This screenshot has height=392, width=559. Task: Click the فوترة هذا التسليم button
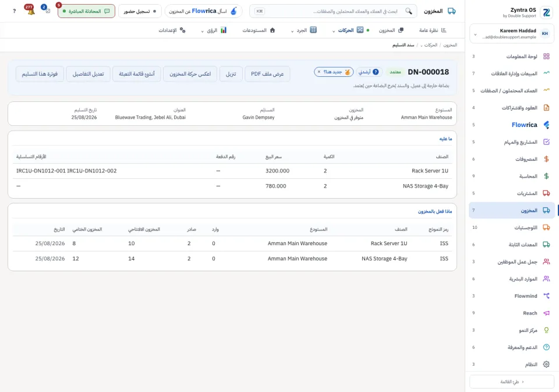[40, 74]
